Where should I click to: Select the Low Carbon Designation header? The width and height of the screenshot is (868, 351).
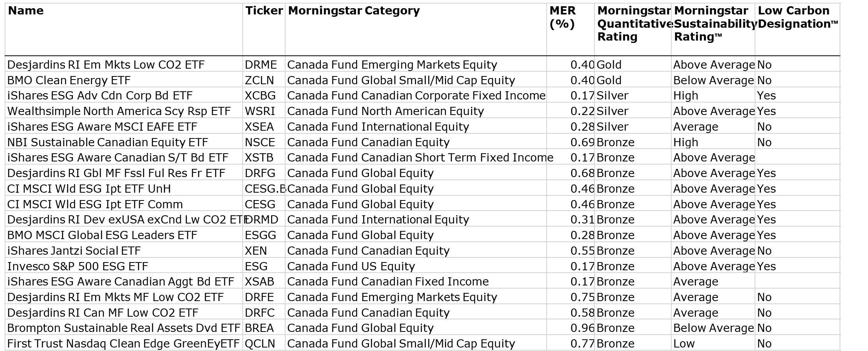coord(797,18)
